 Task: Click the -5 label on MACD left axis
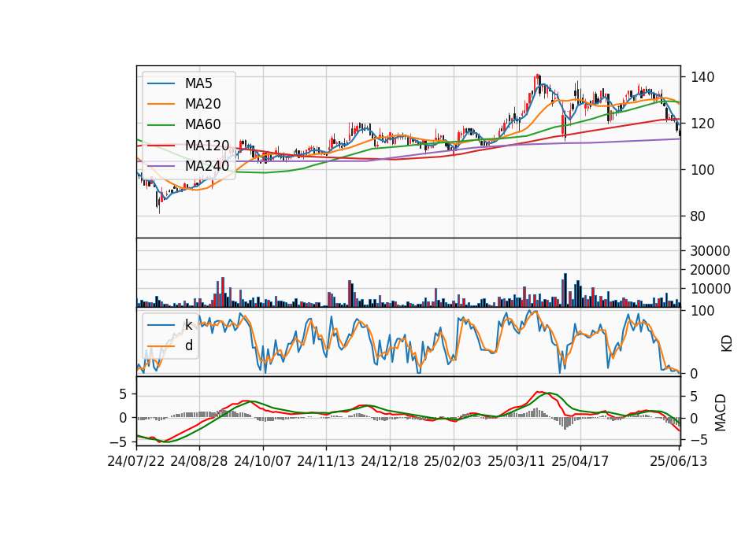tap(119, 441)
